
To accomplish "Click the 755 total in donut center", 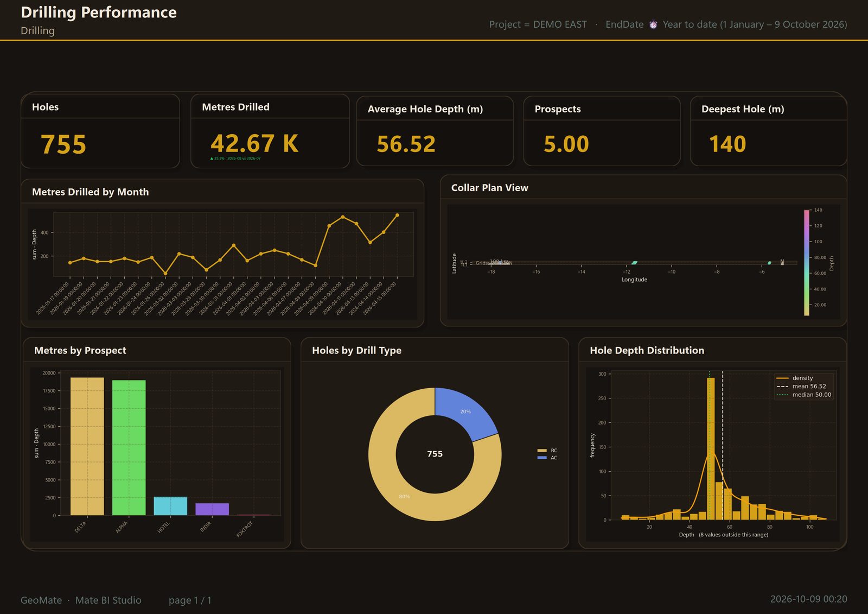I will click(x=435, y=454).
